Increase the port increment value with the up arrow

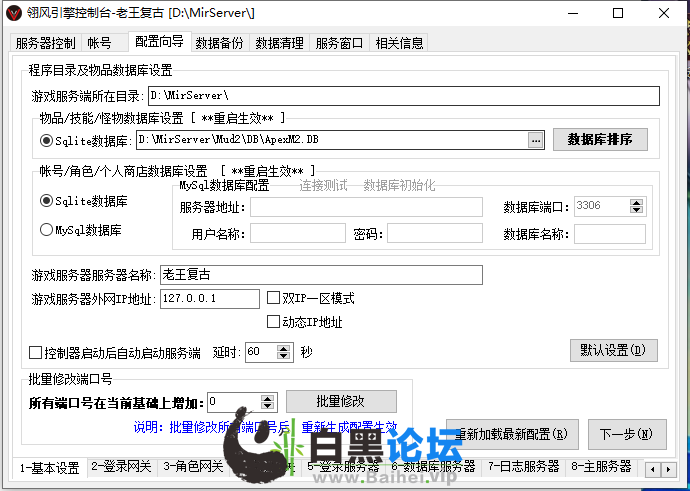(x=268, y=397)
